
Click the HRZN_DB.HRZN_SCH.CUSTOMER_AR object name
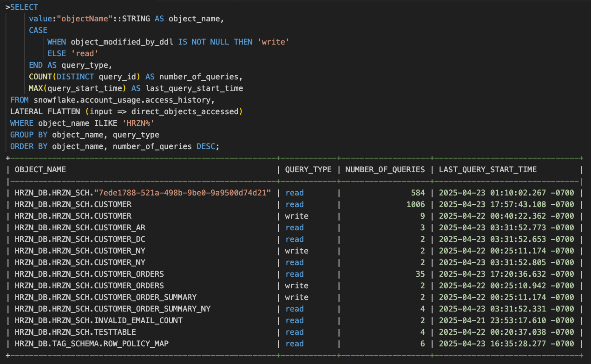[x=80, y=227]
